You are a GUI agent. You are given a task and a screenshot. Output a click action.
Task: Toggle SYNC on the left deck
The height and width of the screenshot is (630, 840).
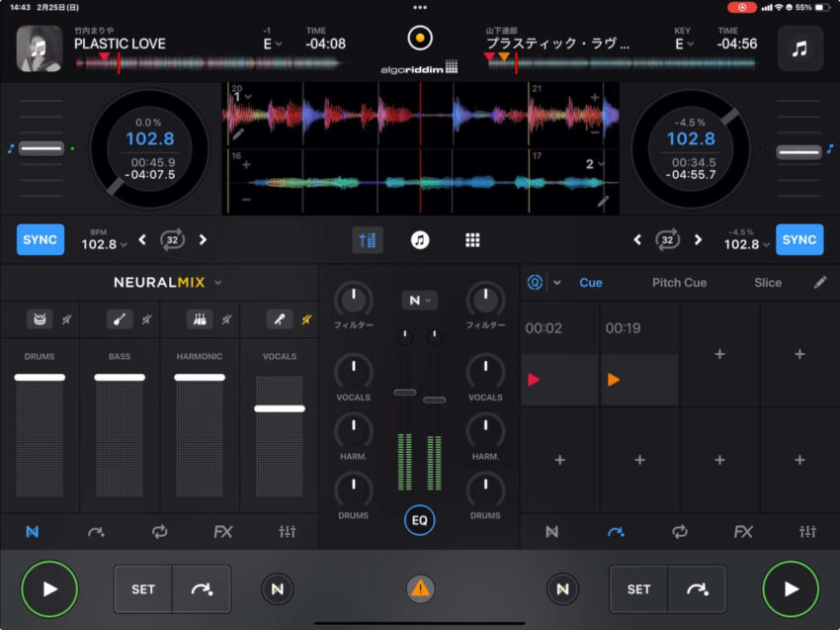pyautogui.click(x=40, y=239)
